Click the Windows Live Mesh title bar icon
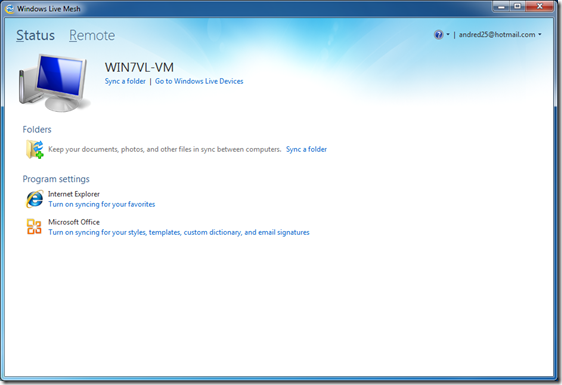Image resolution: width=562 pixels, height=385 pixels. [10, 9]
